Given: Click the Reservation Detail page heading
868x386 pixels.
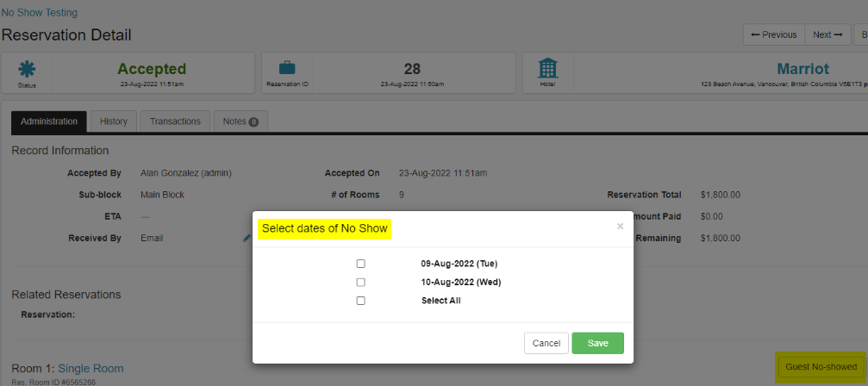Looking at the screenshot, I should pos(66,35).
